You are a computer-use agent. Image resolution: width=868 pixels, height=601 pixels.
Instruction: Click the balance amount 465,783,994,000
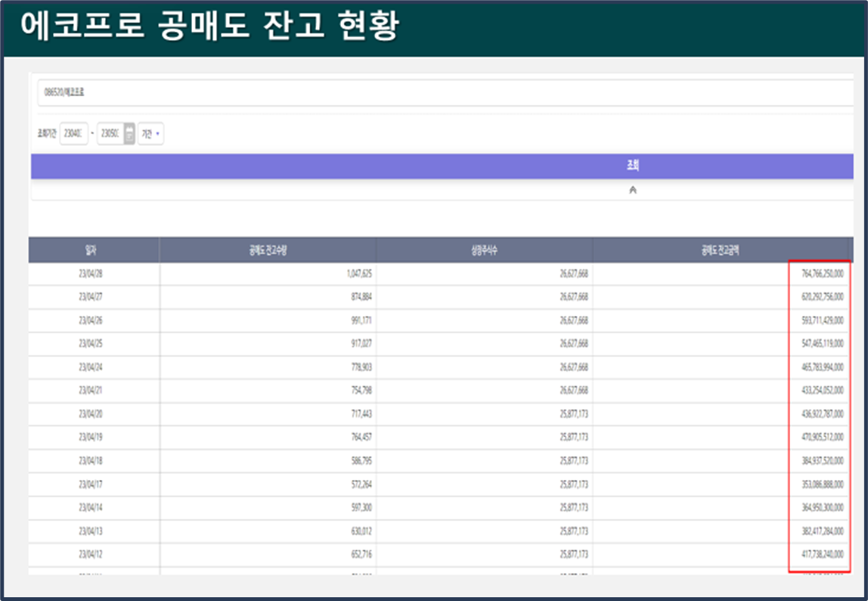[x=823, y=367]
